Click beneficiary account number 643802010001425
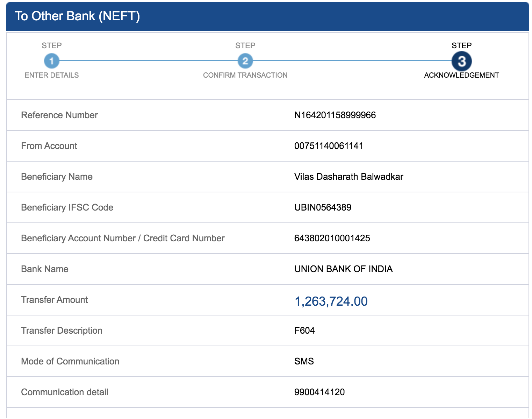This screenshot has width=532, height=419. coord(332,238)
